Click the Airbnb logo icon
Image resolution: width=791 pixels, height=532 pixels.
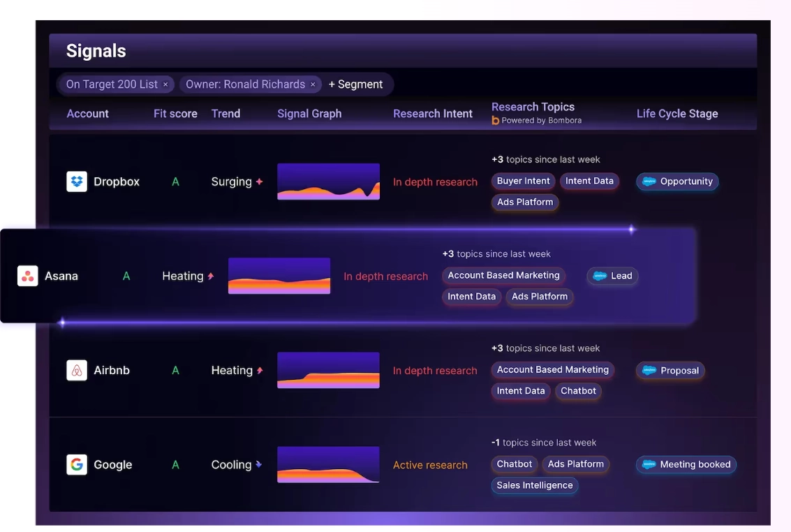coord(77,370)
